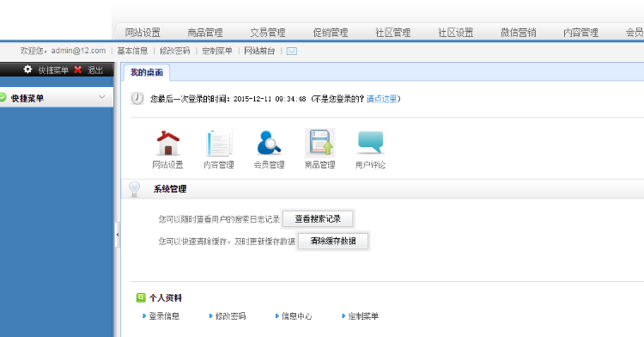The image size is (644, 337).
Task: Click the gear icon beside 快捷菜单
Action: point(27,70)
